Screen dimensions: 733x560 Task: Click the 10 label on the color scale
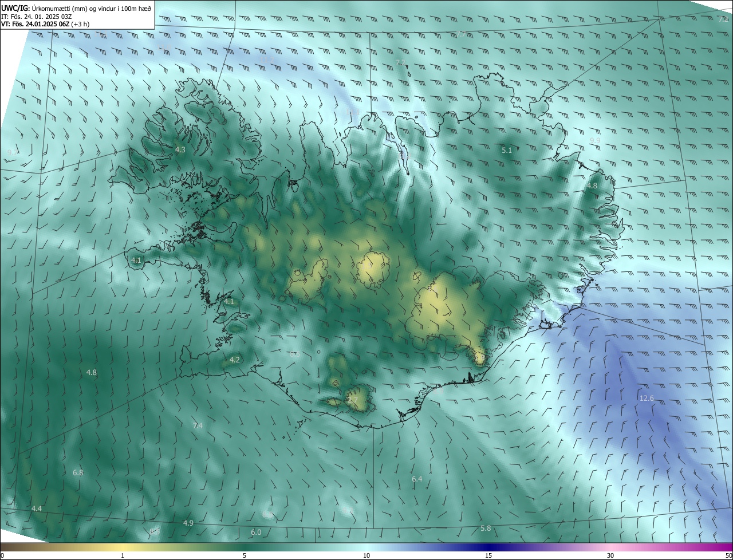pos(366,555)
